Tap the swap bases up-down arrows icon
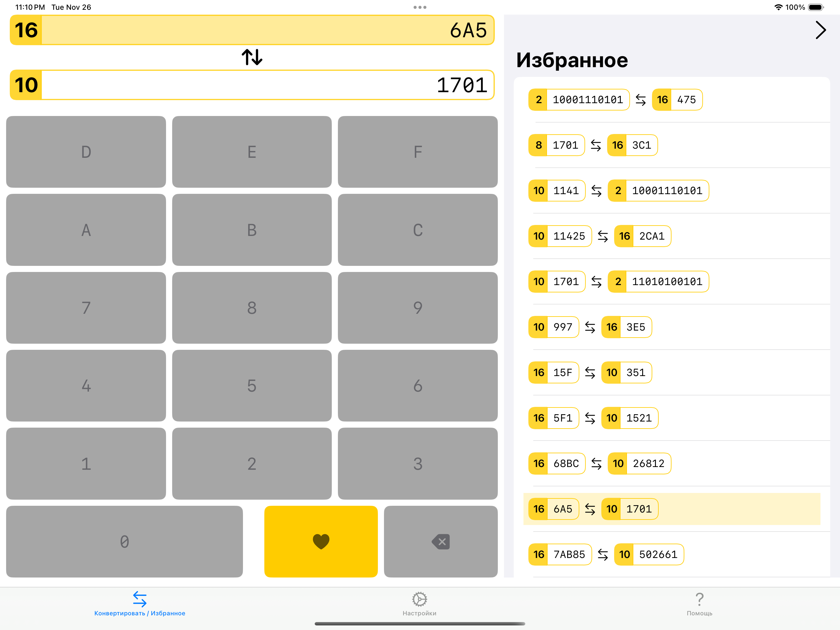The height and width of the screenshot is (630, 840). point(252,57)
